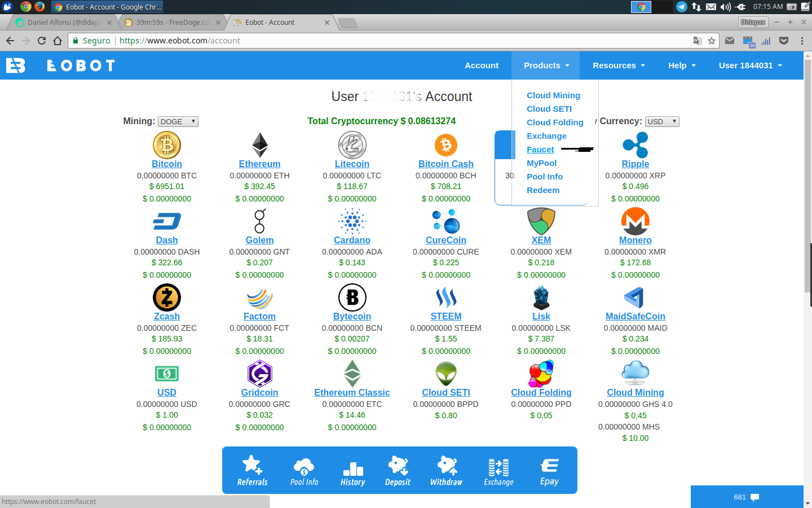Expand the Products nav menu
The height and width of the screenshot is (508, 812).
[546, 65]
